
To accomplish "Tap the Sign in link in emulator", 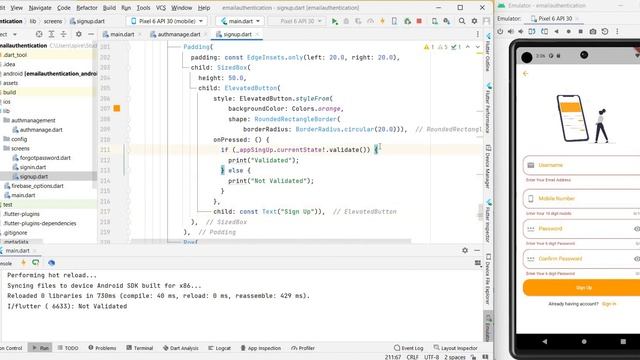I will 609,304.
